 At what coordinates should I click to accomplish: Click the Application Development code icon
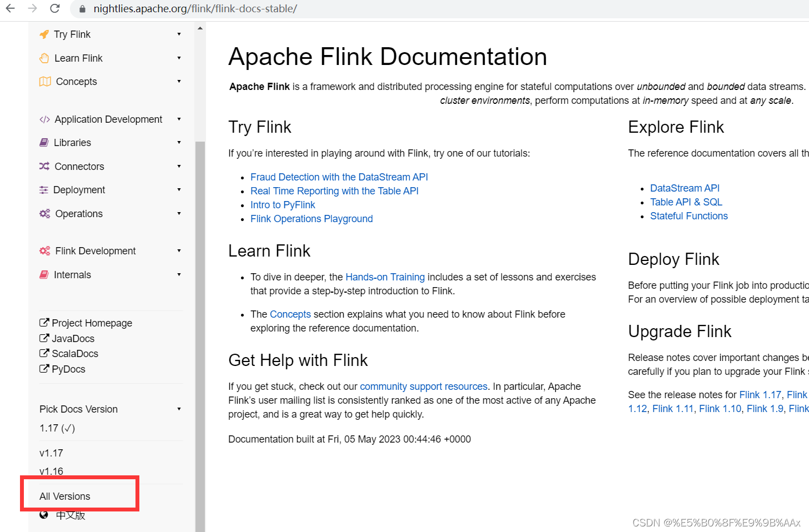tap(44, 119)
